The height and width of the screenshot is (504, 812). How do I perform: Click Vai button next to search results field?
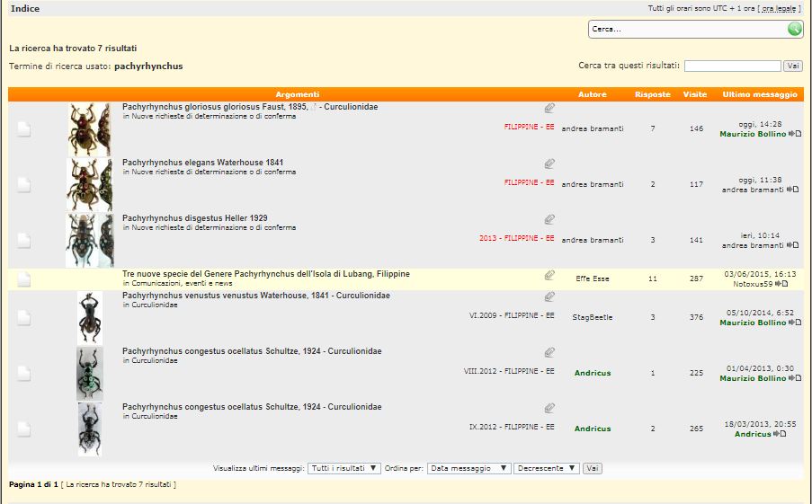pos(793,66)
